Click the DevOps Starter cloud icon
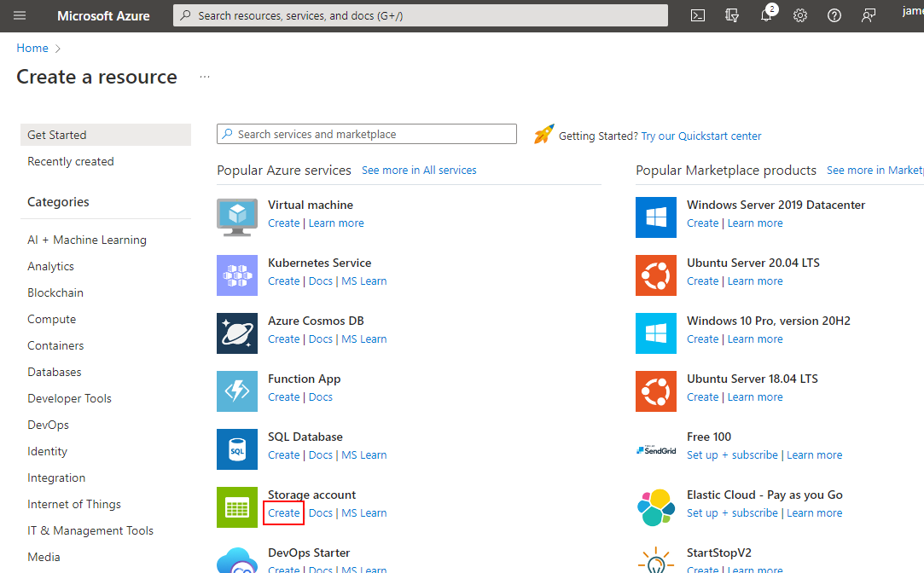The height and width of the screenshot is (573, 924). tap(237, 560)
